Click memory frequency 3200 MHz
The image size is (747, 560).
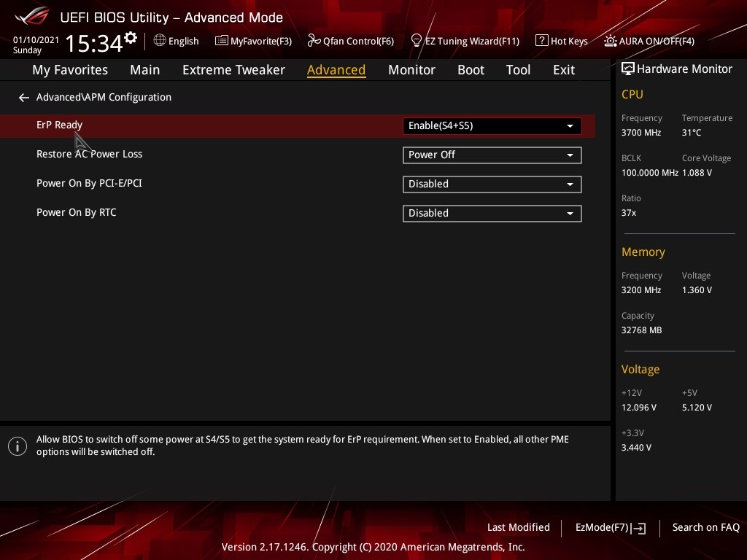click(x=640, y=290)
